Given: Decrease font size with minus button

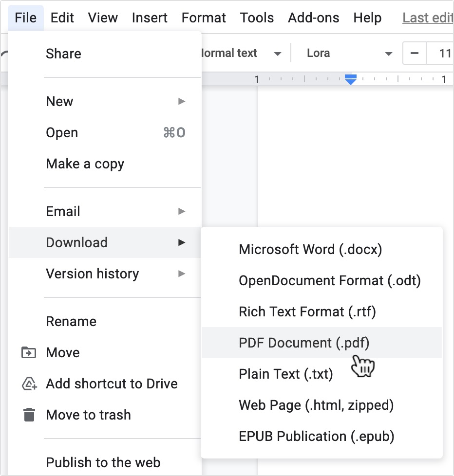Looking at the screenshot, I should [x=415, y=54].
